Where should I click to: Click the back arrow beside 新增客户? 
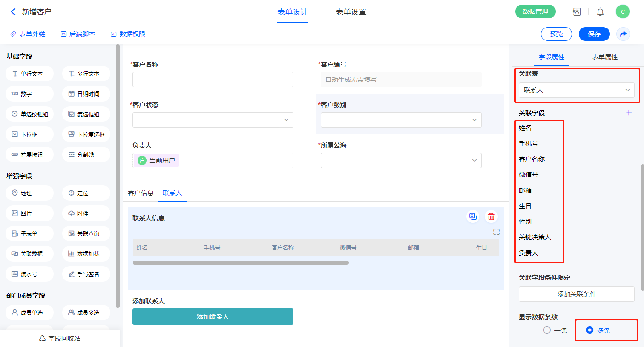pos(13,12)
